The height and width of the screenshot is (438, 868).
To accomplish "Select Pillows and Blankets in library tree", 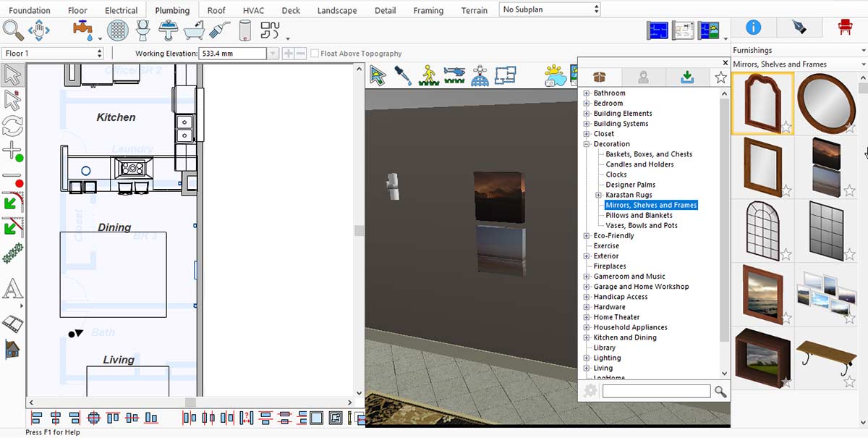I will (639, 215).
